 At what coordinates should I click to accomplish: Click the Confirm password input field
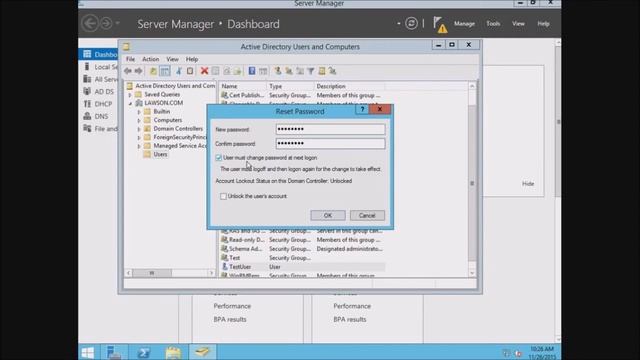click(330, 144)
